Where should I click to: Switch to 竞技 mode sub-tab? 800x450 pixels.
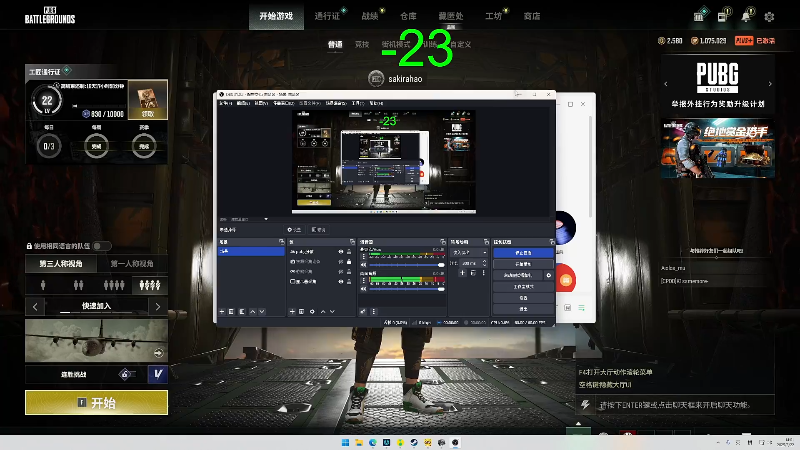click(362, 44)
